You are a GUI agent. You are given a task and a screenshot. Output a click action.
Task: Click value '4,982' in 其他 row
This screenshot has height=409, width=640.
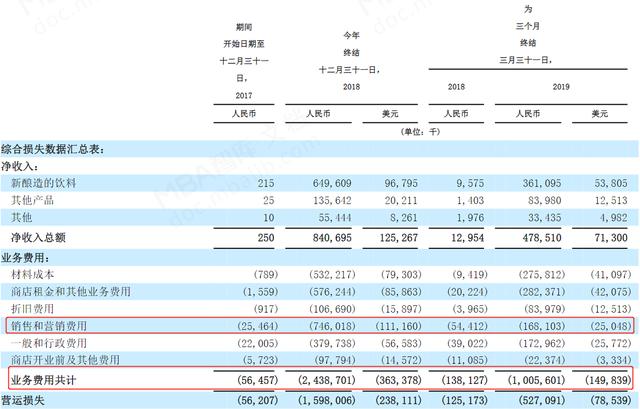pos(613,218)
